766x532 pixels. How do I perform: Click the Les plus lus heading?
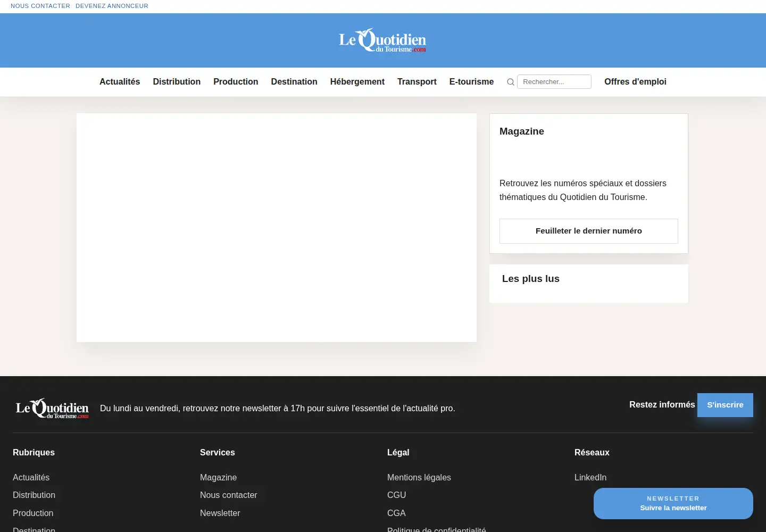pyautogui.click(x=531, y=279)
